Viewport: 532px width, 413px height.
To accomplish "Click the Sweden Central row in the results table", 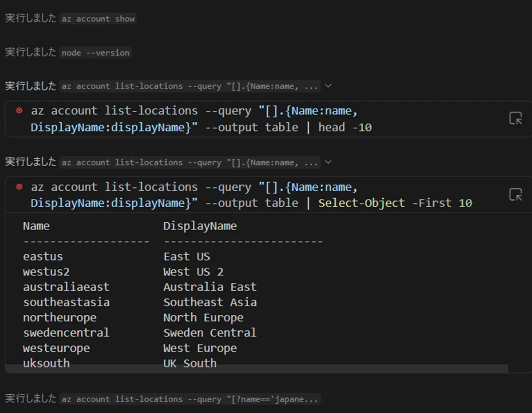I will tap(210, 333).
